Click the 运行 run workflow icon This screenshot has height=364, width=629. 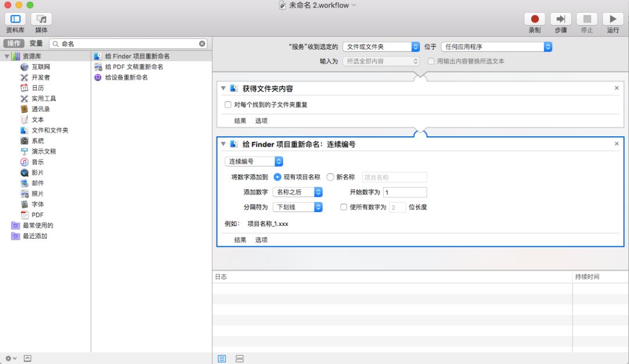tap(613, 19)
